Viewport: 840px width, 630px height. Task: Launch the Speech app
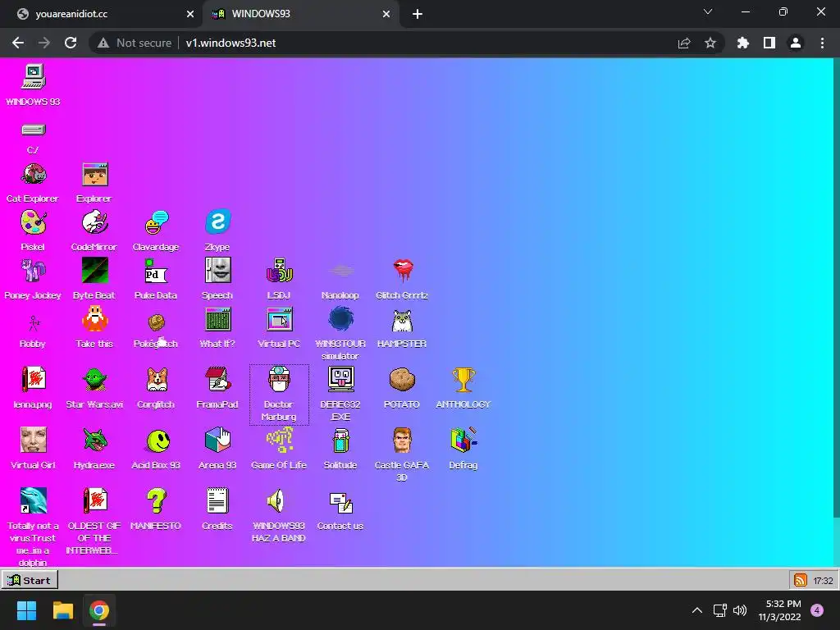click(x=217, y=271)
